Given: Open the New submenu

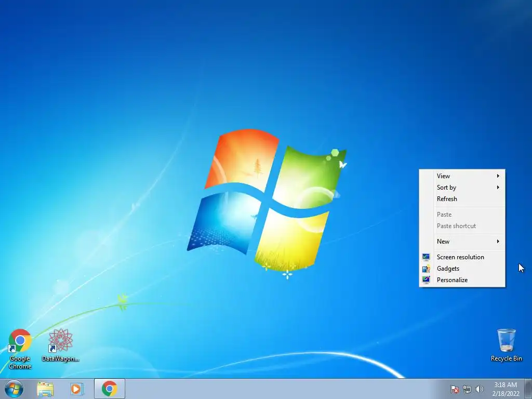Looking at the screenshot, I should pos(462,241).
